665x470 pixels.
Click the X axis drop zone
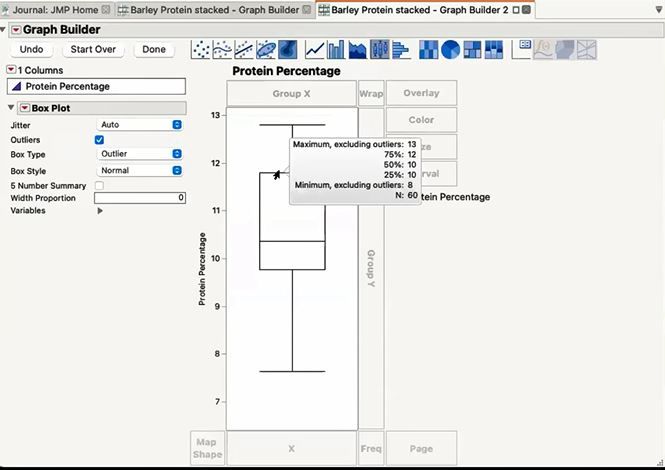[291, 448]
